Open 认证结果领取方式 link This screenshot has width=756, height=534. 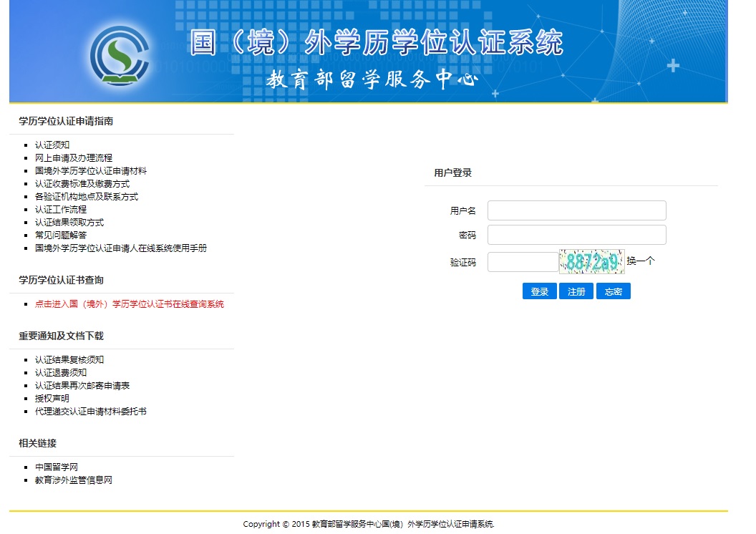pos(69,222)
